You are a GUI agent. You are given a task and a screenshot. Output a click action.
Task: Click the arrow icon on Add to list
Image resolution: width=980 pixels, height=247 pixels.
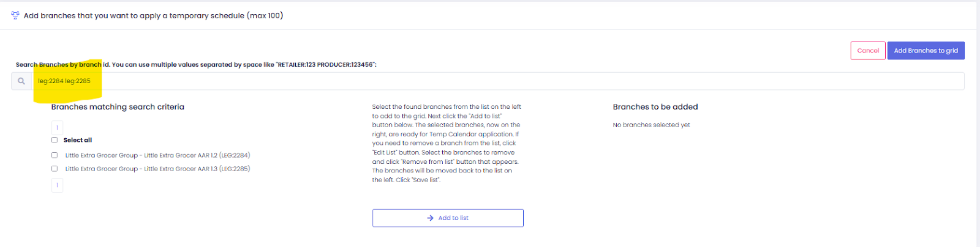tap(430, 218)
